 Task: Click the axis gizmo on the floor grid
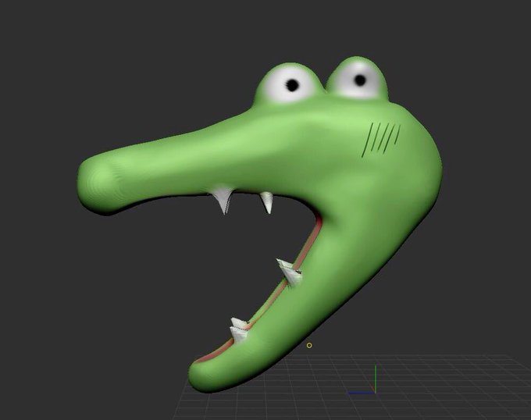[363, 379]
